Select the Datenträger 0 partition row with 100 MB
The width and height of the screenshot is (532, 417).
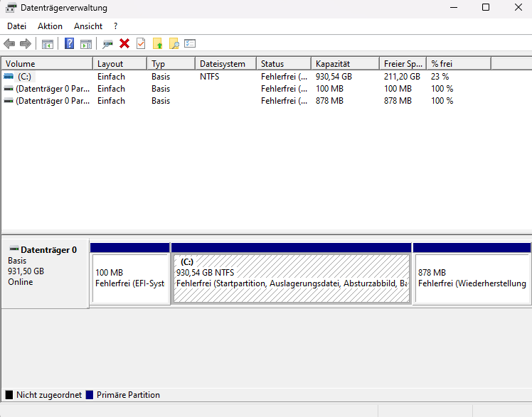pyautogui.click(x=245, y=89)
